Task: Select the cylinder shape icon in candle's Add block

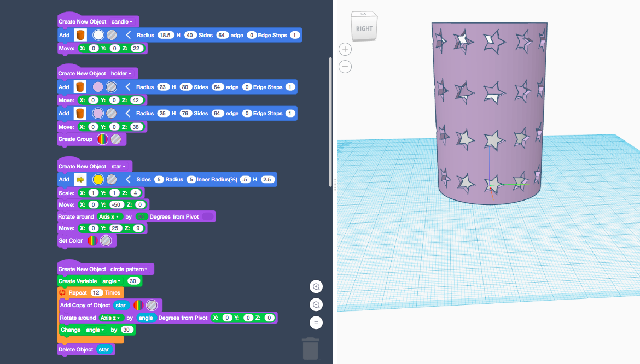Action: (x=80, y=34)
